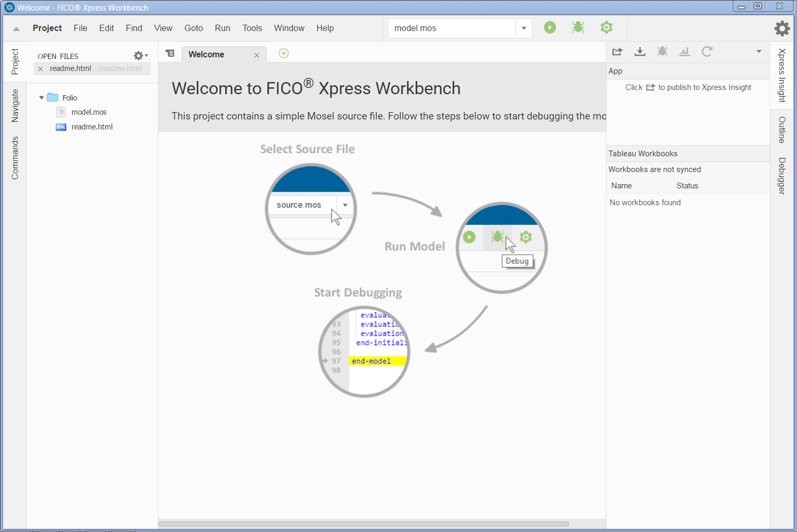The image size is (797, 532).
Task: Close readme.html in the Open Files list
Action: [x=41, y=69]
